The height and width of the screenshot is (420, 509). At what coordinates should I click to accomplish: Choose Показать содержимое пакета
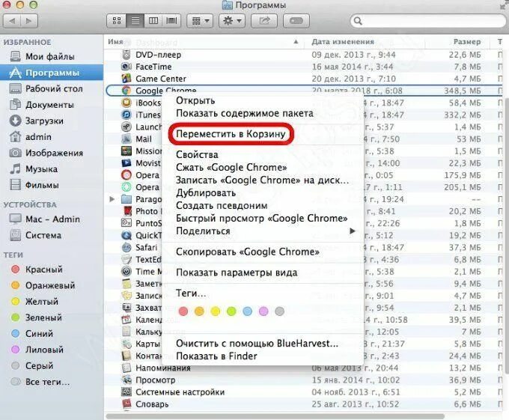pos(262,113)
